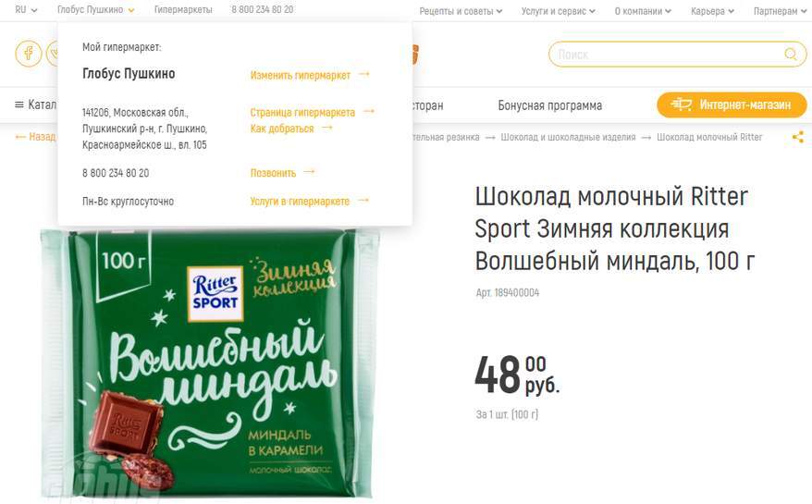Open the Как добраться link
Viewport: 812px width, 504px height.
pos(282,129)
